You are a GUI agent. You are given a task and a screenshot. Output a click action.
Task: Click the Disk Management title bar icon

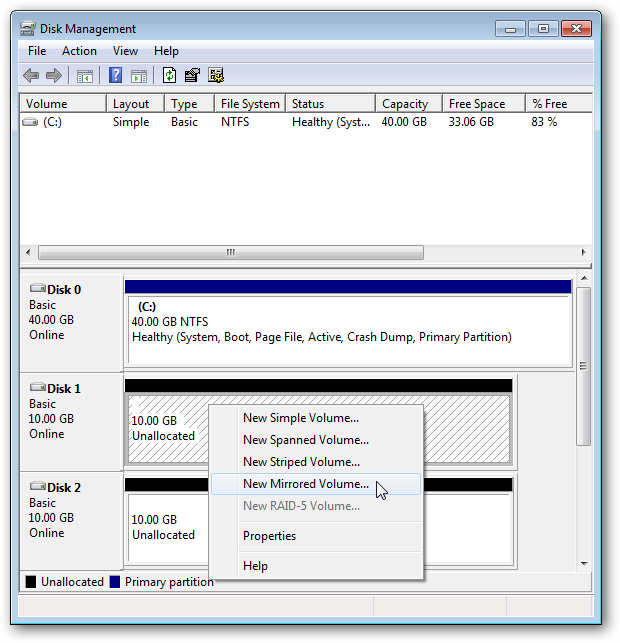[28, 29]
